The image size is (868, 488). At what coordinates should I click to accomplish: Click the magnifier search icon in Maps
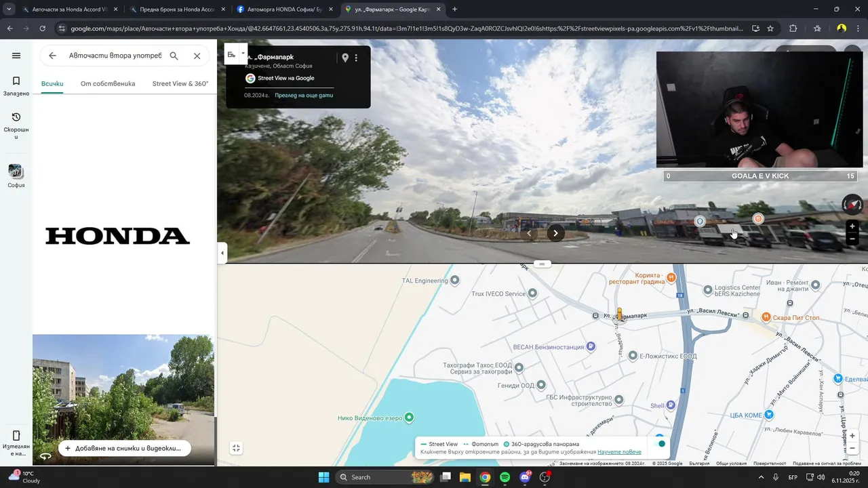pos(174,56)
